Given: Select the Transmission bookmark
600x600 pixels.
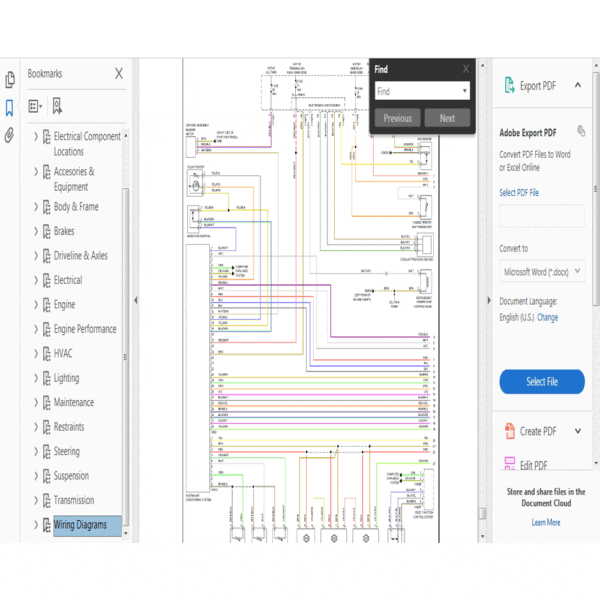Looking at the screenshot, I should coord(74,500).
